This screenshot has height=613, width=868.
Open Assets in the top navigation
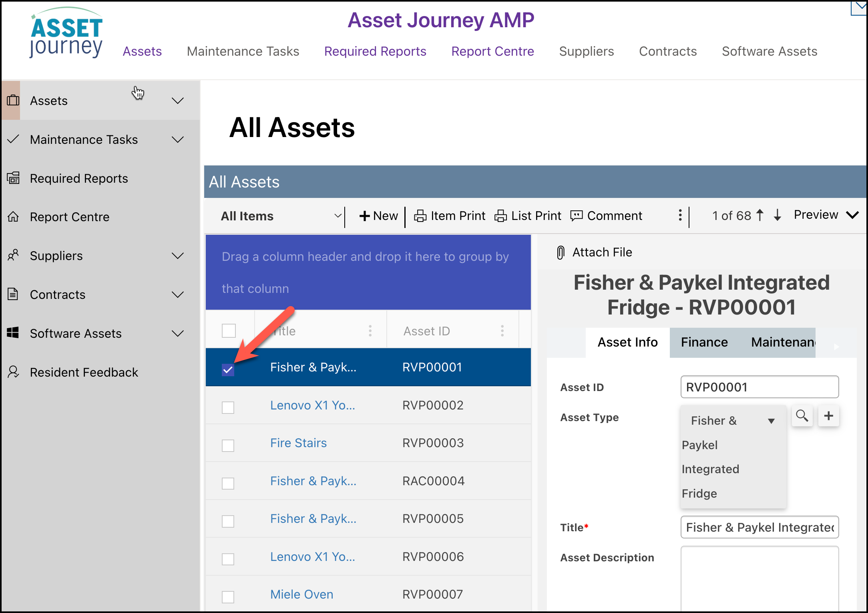142,51
